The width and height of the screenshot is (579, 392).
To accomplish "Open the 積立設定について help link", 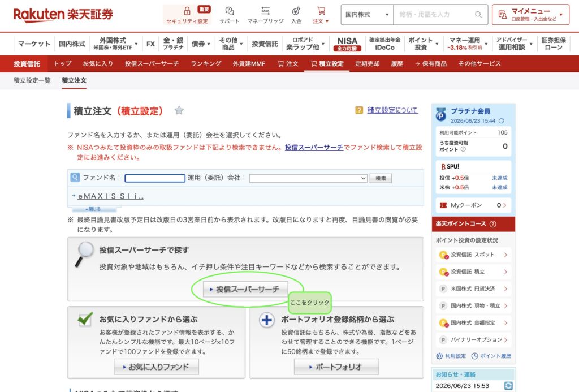I will [x=392, y=110].
